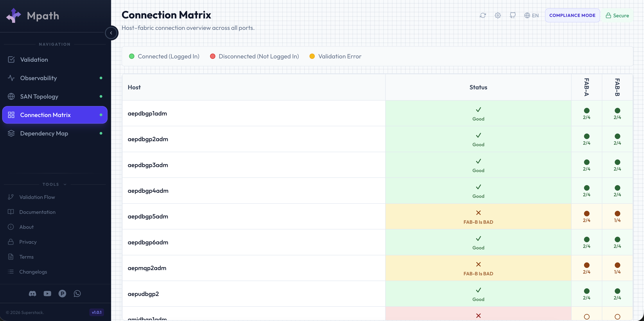Image resolution: width=644 pixels, height=321 pixels.
Task: Click FAB-B Is BAD status for aepdbgp5adm
Action: [478, 216]
